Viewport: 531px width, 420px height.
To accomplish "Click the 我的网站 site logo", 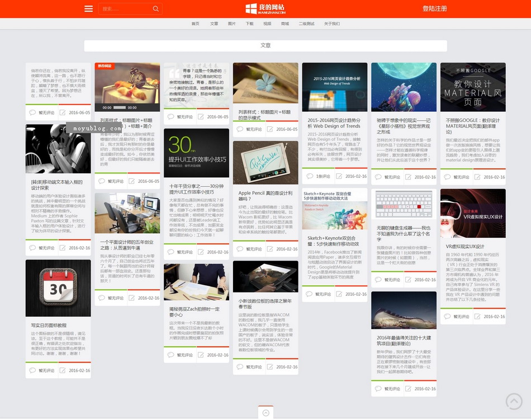I will click(265, 9).
